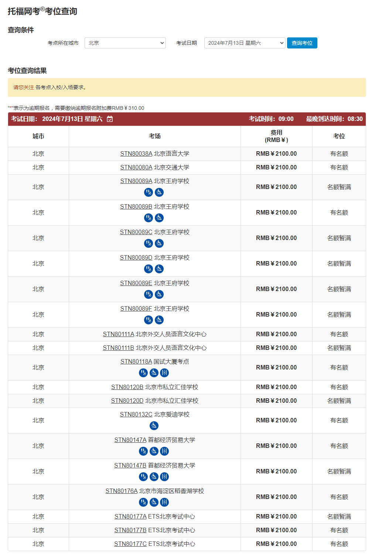The image size is (392, 557).
Task: Click the 考位 column header
Action: [339, 136]
